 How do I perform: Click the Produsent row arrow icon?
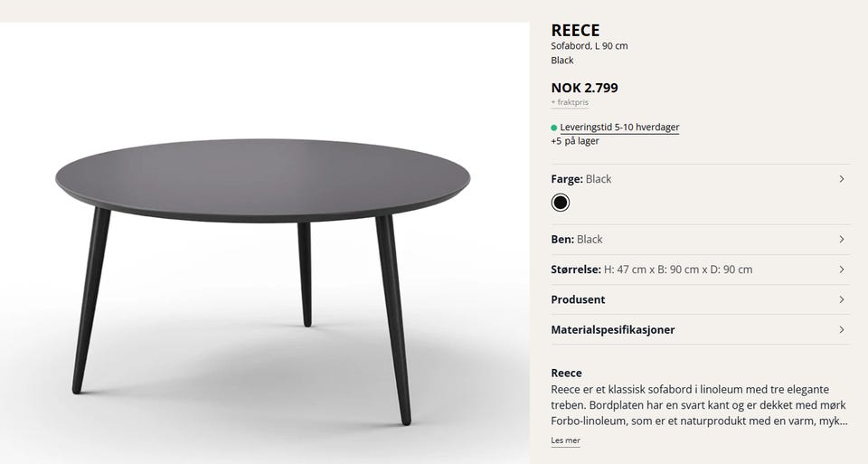pyautogui.click(x=841, y=299)
